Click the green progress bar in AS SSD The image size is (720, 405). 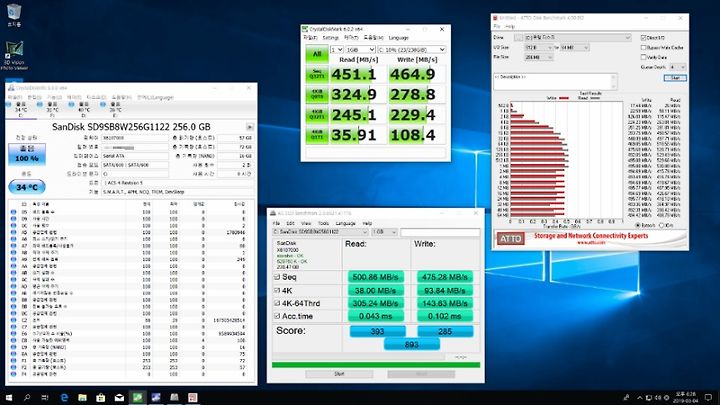pos(376,365)
